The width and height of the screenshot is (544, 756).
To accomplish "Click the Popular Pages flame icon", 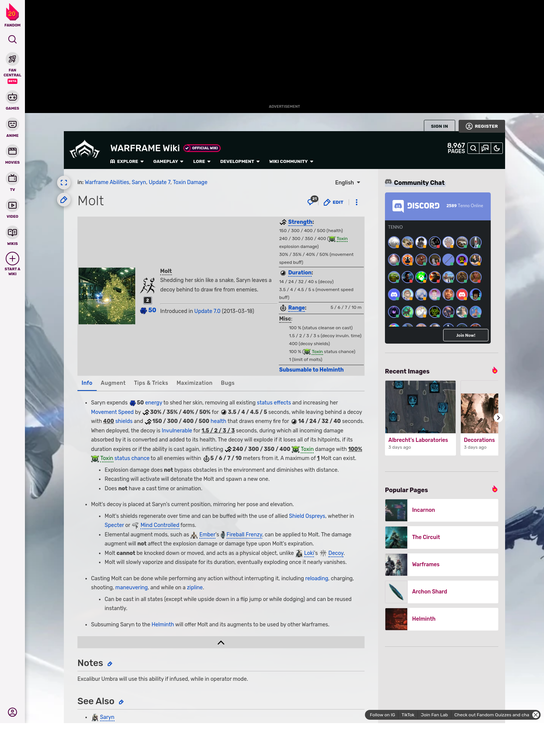I will tap(495, 489).
